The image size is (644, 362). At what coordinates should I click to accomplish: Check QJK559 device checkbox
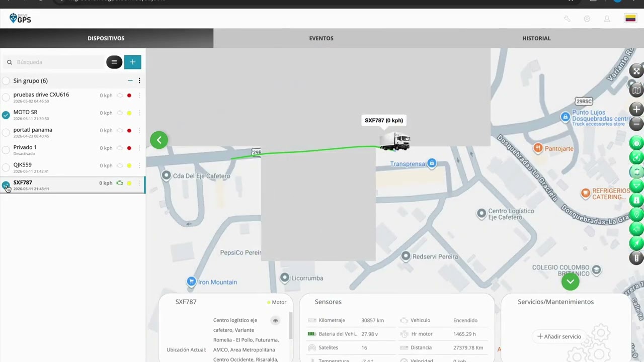(6, 167)
